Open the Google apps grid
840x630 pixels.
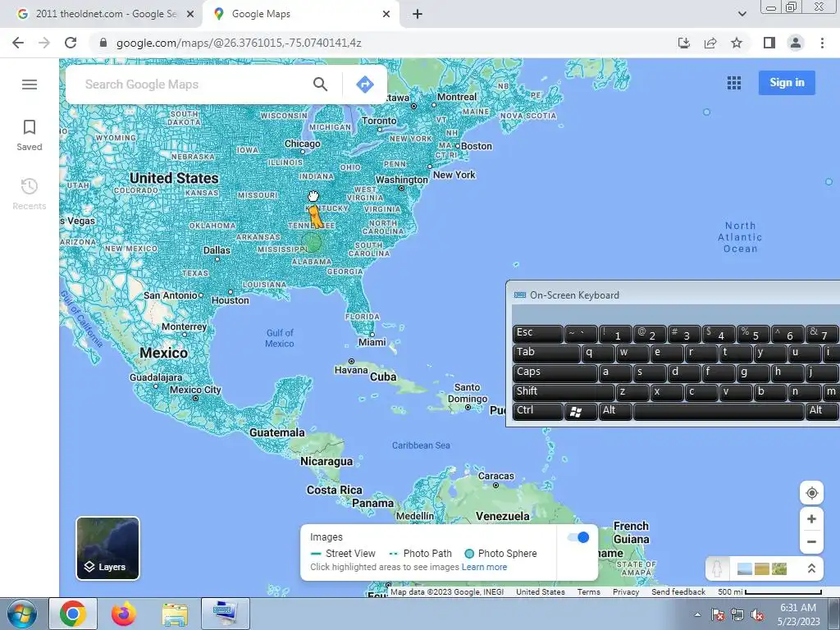pyautogui.click(x=734, y=83)
